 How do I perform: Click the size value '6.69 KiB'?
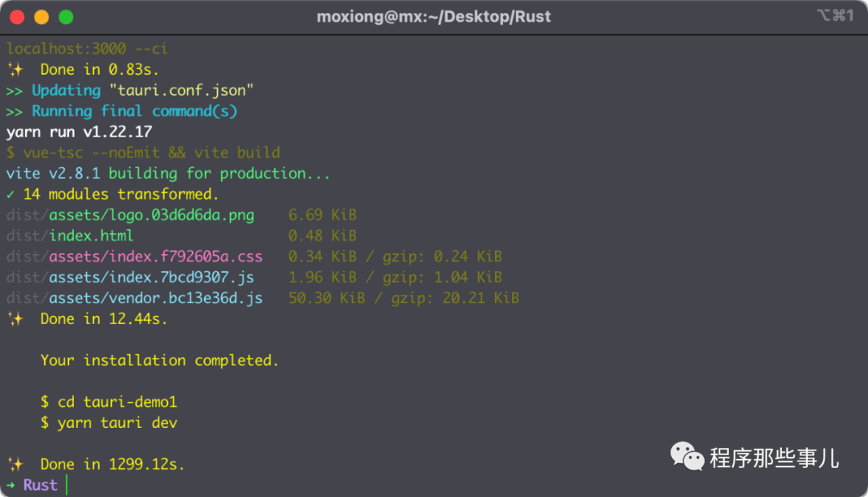pos(323,215)
